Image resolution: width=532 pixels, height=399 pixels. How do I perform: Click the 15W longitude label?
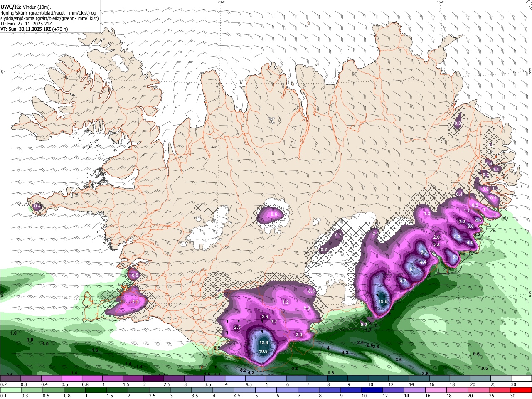click(440, 2)
